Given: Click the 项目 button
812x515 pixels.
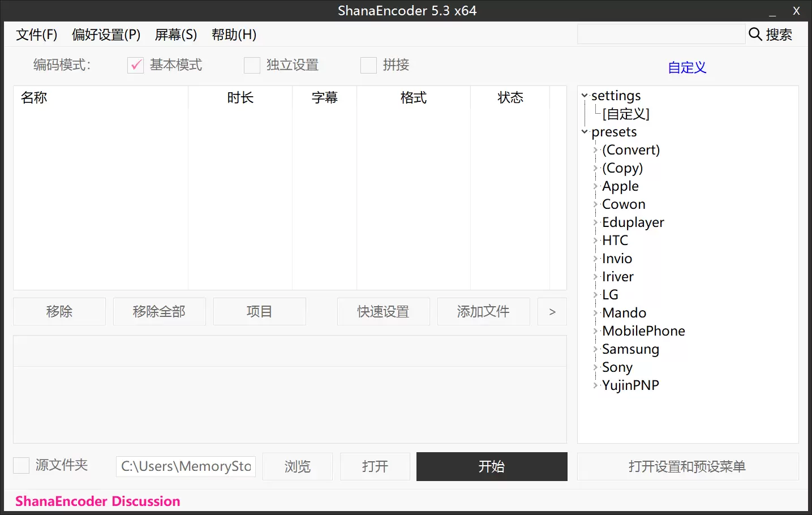Looking at the screenshot, I should 260,311.
